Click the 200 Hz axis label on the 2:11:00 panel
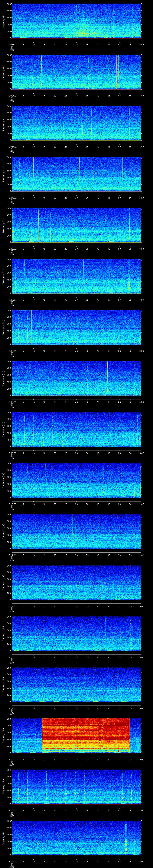153x868 pixels. 9,542
